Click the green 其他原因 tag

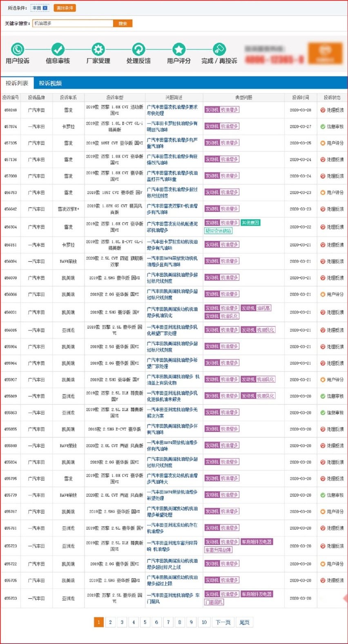[x=250, y=223]
